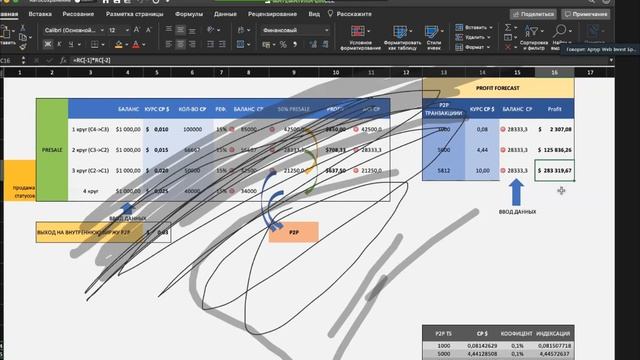Open the Вид tab
Image resolution: width=640 pixels, height=360 pixels.
pyautogui.click(x=314, y=14)
